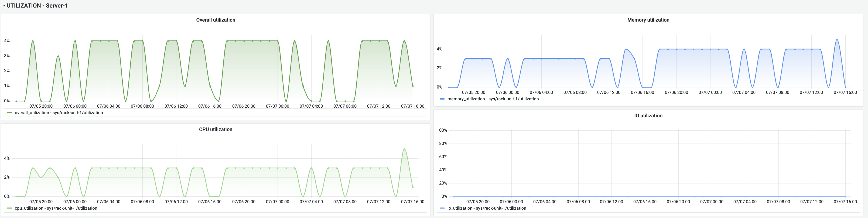Click the dark green overall_utilization legend color swatch
The image size is (868, 218).
click(x=9, y=113)
